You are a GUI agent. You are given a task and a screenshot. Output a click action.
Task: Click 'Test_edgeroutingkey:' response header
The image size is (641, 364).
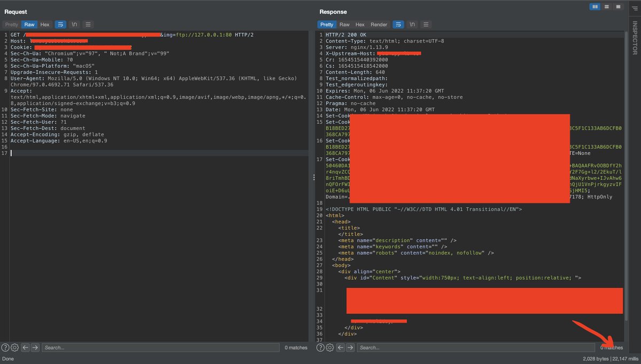tap(357, 84)
